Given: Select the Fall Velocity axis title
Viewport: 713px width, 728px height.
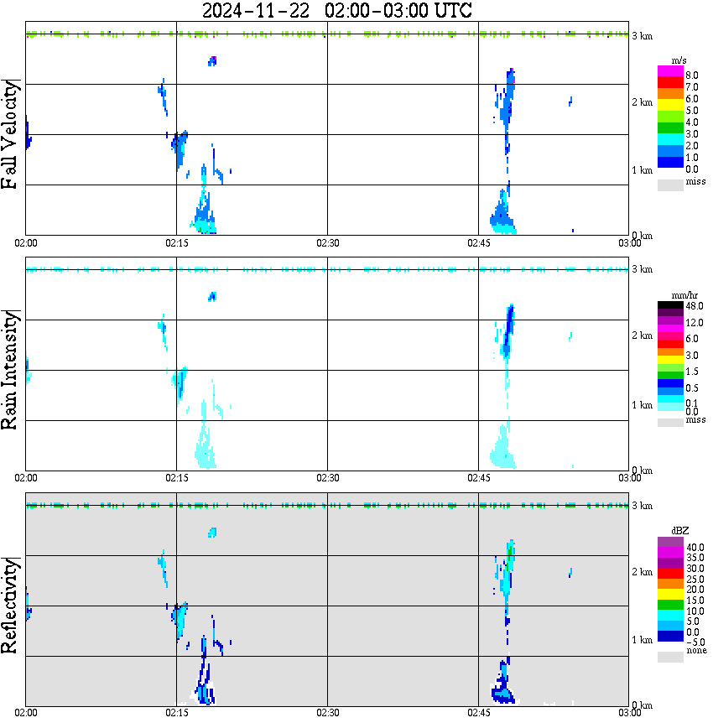Looking at the screenshot, I should point(10,134).
